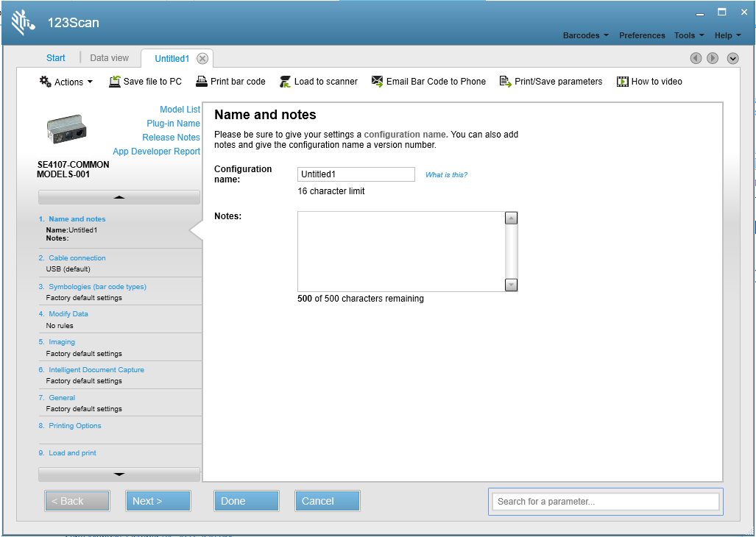Click the Notes scrollbar down arrow
The width and height of the screenshot is (756, 537).
(x=511, y=285)
